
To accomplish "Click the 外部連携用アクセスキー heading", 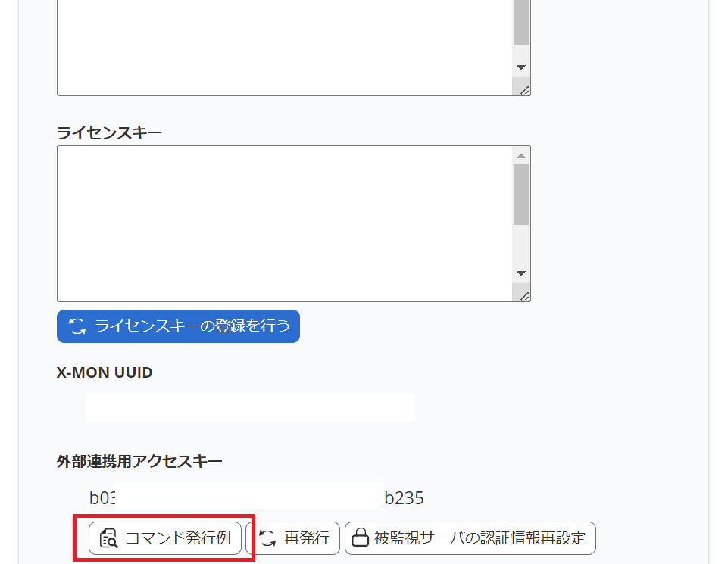I will pyautogui.click(x=139, y=460).
